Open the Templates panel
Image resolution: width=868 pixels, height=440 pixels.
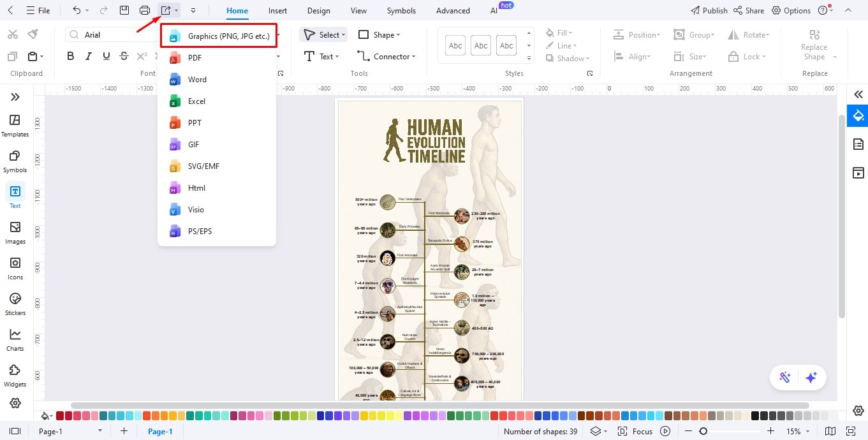click(x=15, y=126)
